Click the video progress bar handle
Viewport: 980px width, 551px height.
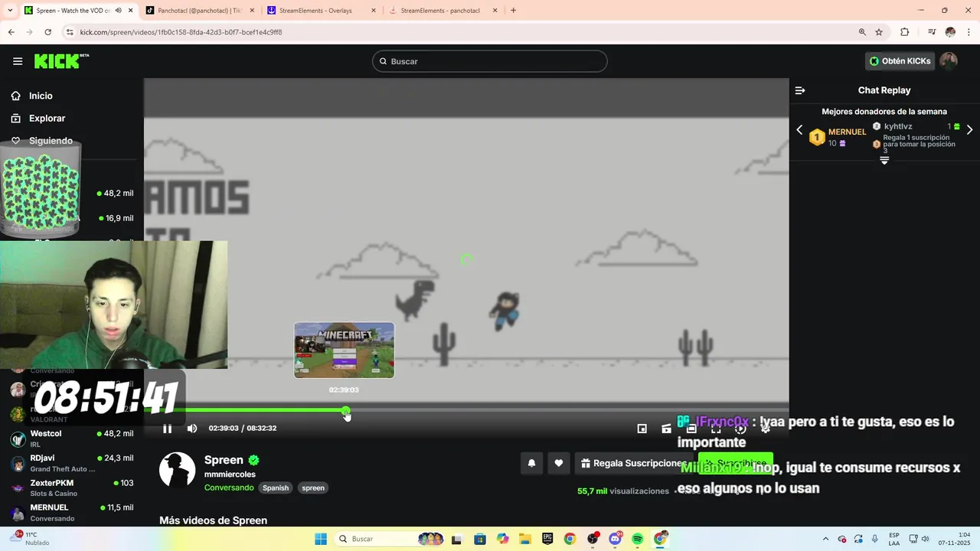tap(346, 411)
